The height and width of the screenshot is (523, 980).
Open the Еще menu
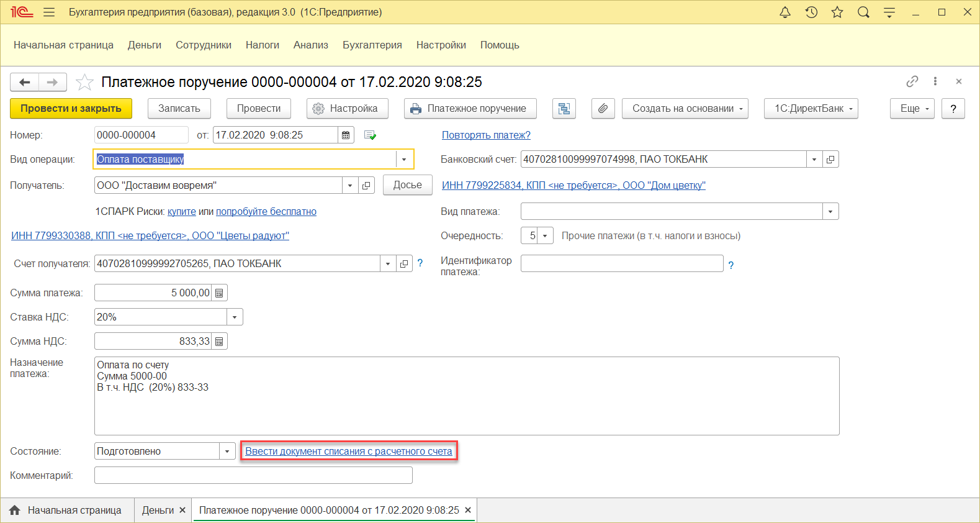tap(912, 109)
